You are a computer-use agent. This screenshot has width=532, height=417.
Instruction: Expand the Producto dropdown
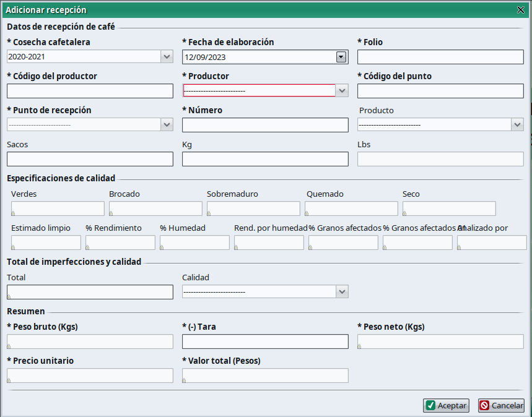518,125
